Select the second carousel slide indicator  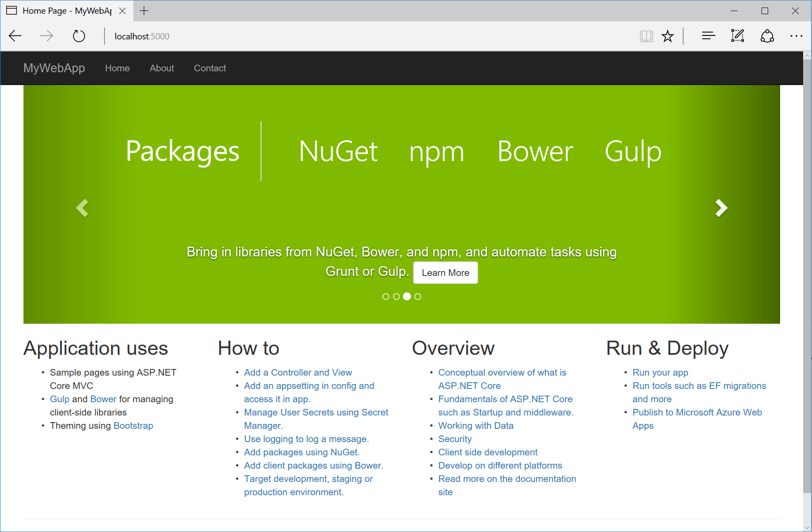point(396,296)
